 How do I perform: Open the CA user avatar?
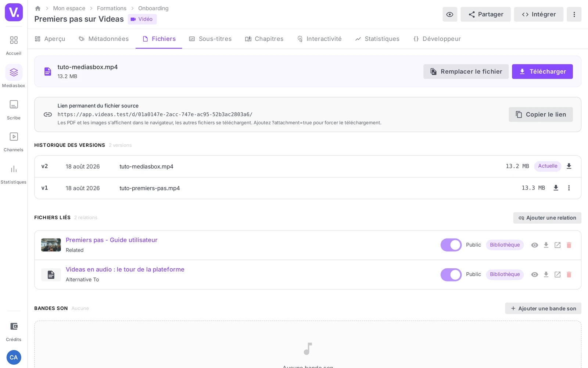[14, 357]
